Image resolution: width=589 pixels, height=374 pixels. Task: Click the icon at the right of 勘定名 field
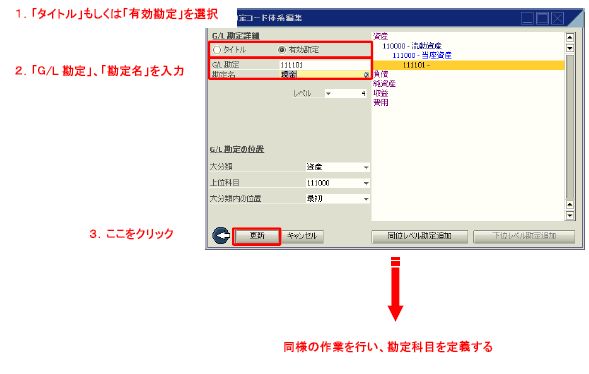366,75
